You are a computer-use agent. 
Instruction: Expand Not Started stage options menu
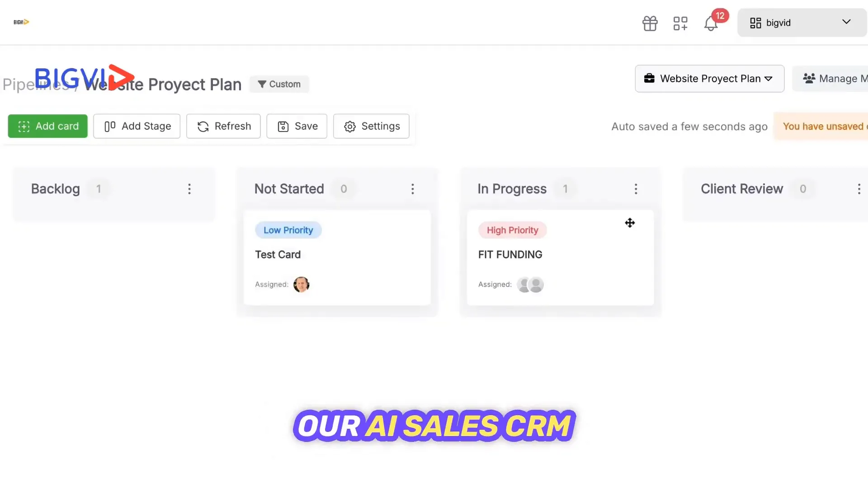pyautogui.click(x=413, y=189)
